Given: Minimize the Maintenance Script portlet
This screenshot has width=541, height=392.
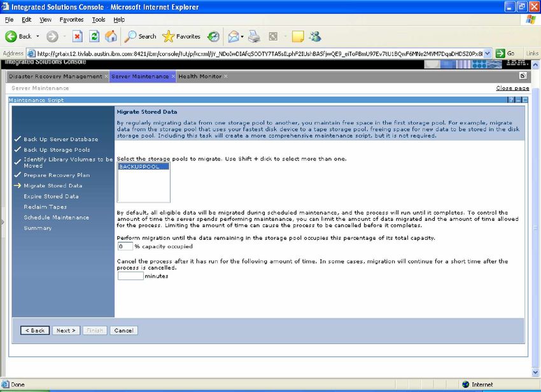Looking at the screenshot, I should click(x=518, y=100).
